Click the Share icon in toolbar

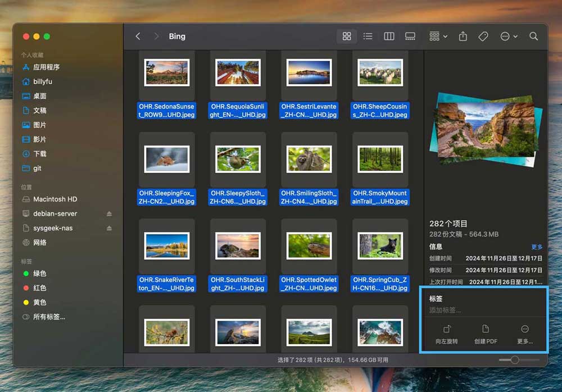pos(463,37)
